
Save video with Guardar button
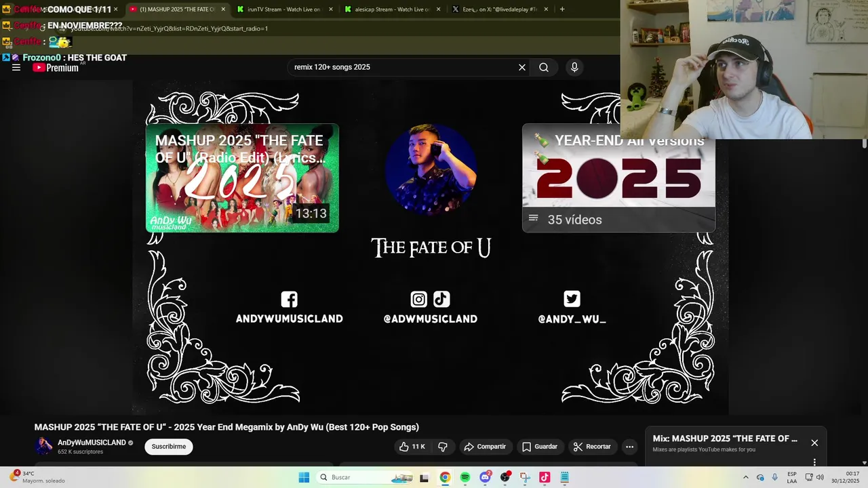pyautogui.click(x=540, y=447)
